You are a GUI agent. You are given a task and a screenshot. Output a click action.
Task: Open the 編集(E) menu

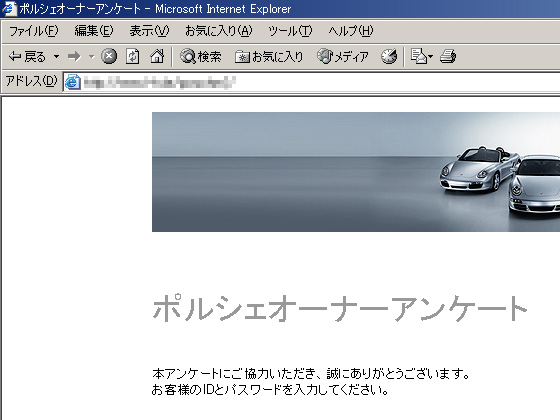click(x=94, y=31)
